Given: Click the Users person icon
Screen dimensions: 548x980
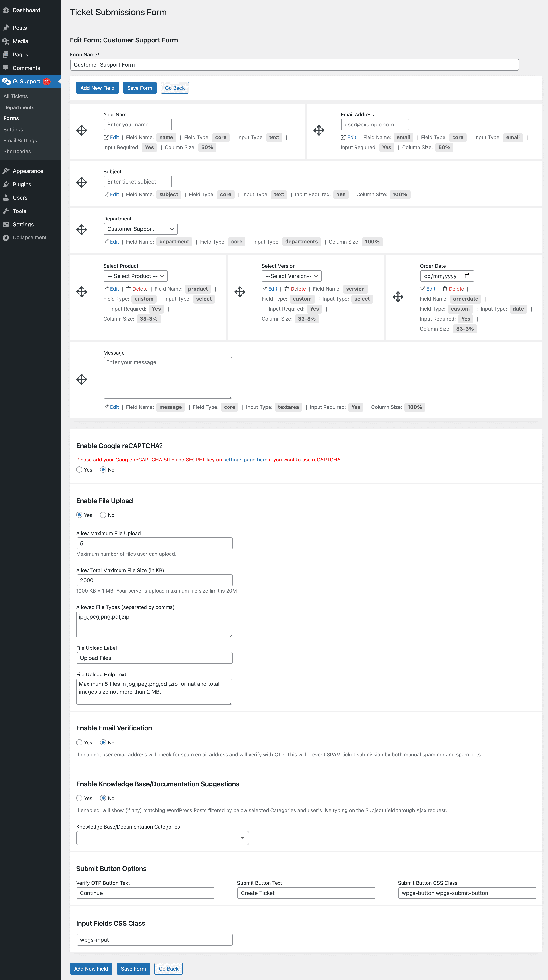Looking at the screenshot, I should click(x=6, y=197).
